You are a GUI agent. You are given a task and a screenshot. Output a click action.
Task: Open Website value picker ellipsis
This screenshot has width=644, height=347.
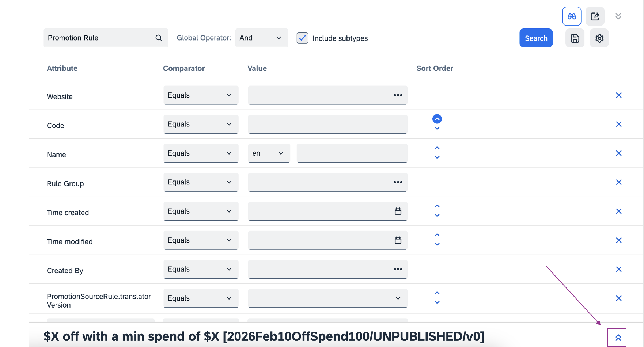click(x=398, y=95)
